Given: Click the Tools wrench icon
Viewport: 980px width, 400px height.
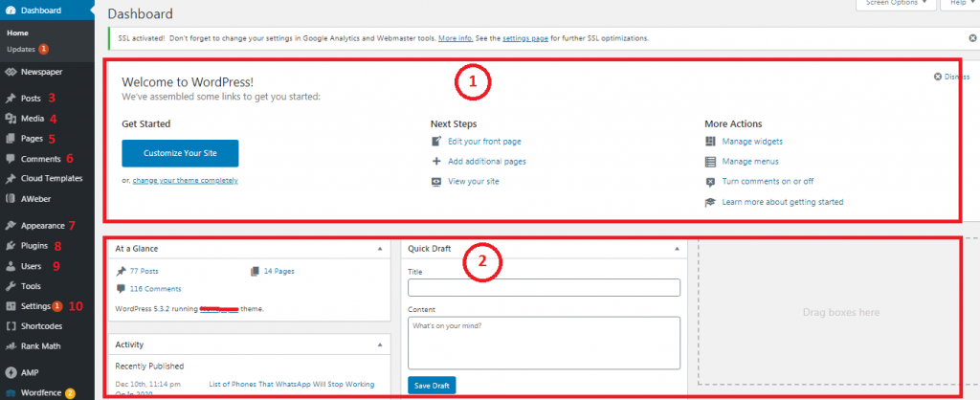Looking at the screenshot, I should click(x=10, y=286).
